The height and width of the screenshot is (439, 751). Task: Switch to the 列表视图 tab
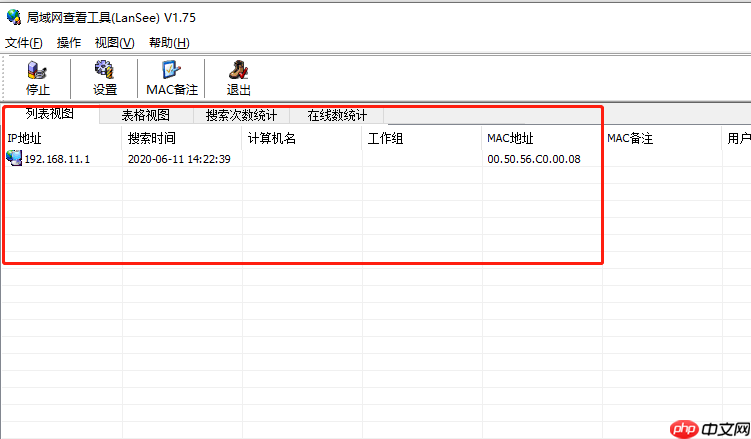[x=50, y=114]
